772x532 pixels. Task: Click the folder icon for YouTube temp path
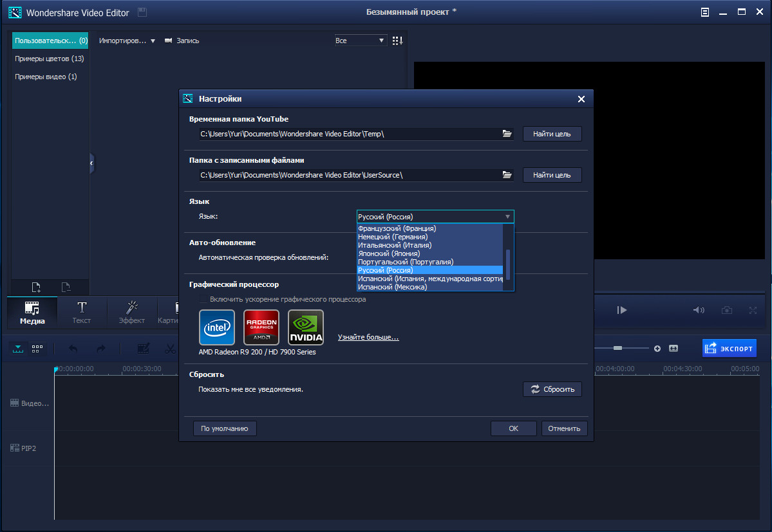pyautogui.click(x=507, y=134)
